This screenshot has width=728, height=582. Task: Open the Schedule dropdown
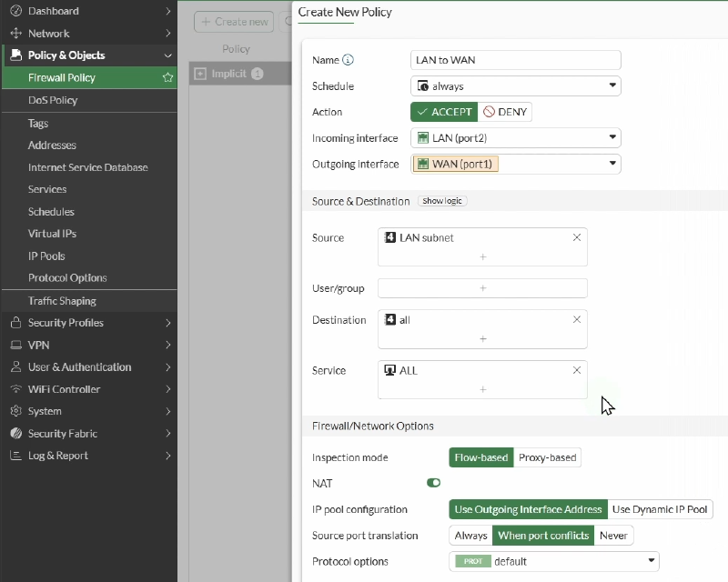coord(515,85)
